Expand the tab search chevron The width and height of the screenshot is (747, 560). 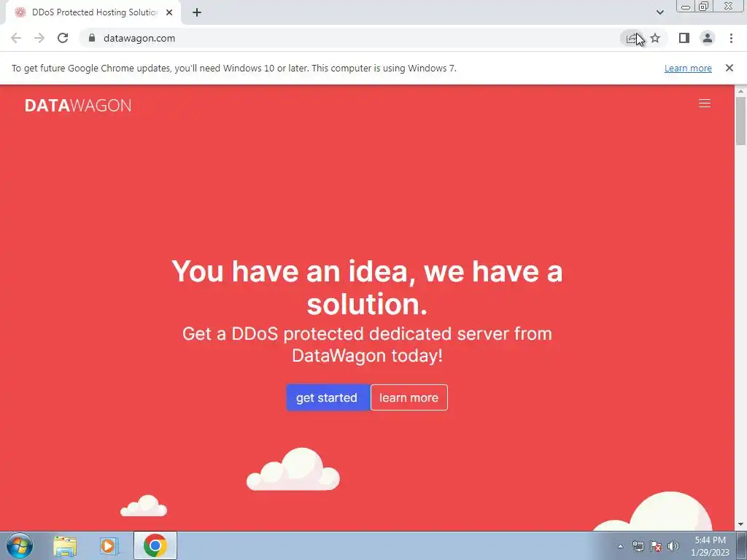point(659,12)
